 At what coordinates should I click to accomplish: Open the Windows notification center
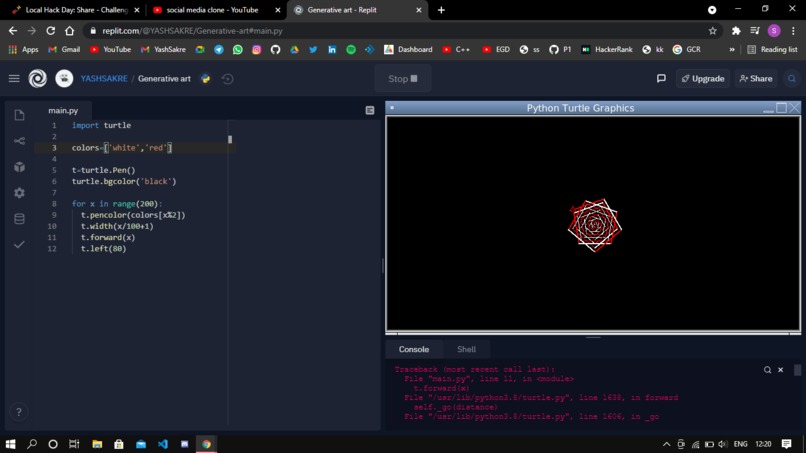tap(786, 444)
